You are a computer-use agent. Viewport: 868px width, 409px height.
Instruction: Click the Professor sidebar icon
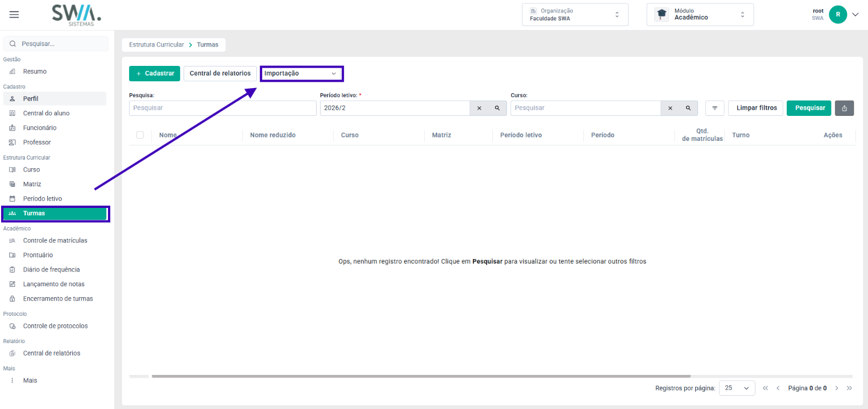click(x=13, y=142)
